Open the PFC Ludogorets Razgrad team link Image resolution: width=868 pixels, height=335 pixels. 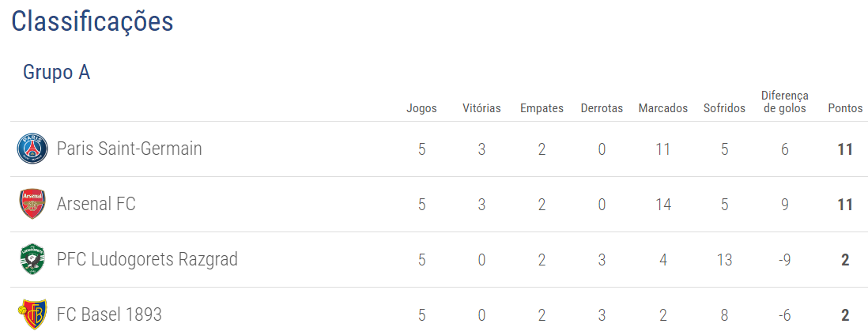coord(147,259)
